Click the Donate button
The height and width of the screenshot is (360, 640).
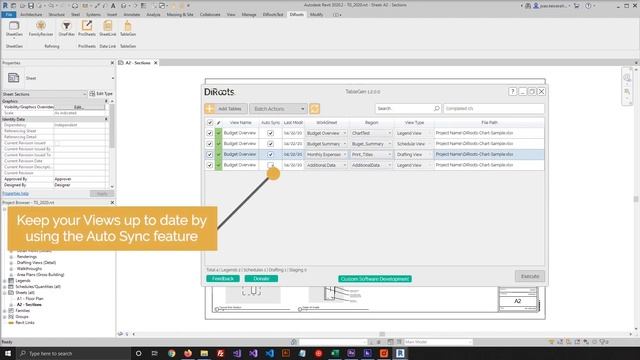tap(261, 278)
